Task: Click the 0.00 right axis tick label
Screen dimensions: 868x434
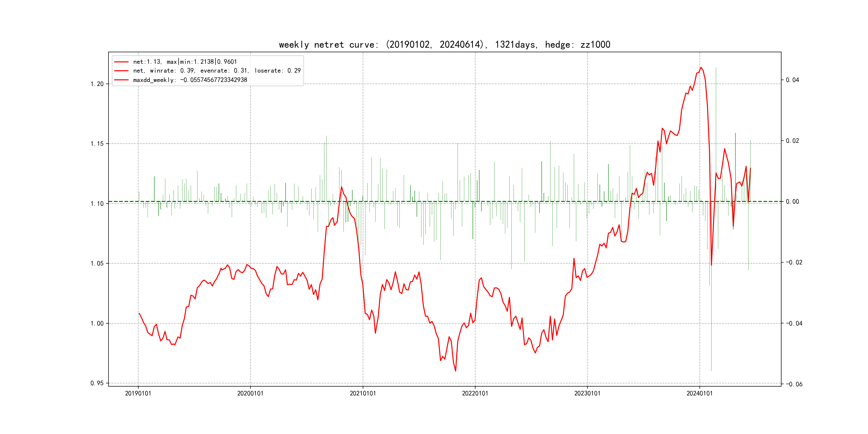Action: pyautogui.click(x=792, y=201)
